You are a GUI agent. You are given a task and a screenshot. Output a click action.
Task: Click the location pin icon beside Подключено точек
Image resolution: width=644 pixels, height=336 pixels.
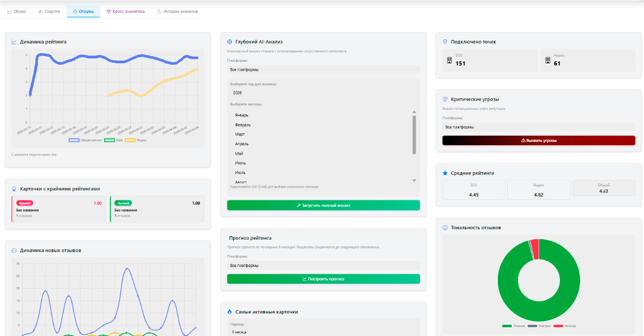point(445,42)
